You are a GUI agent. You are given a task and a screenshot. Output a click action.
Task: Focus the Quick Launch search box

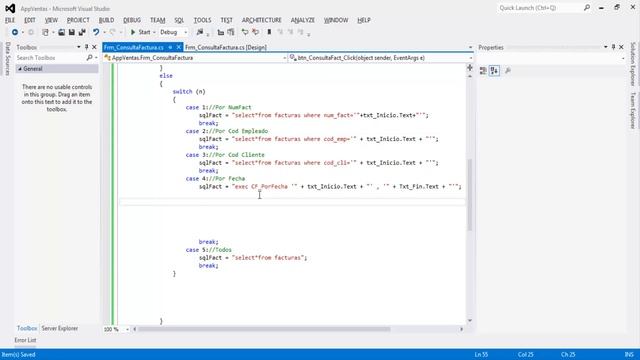[540, 8]
